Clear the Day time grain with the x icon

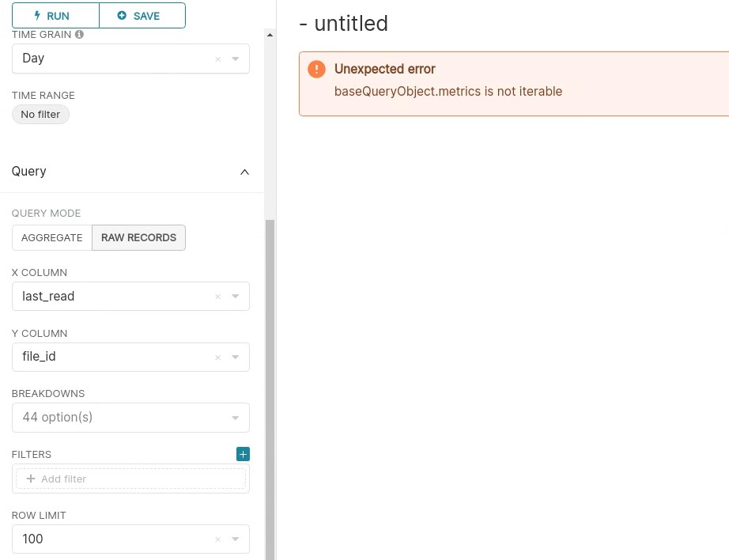point(218,59)
